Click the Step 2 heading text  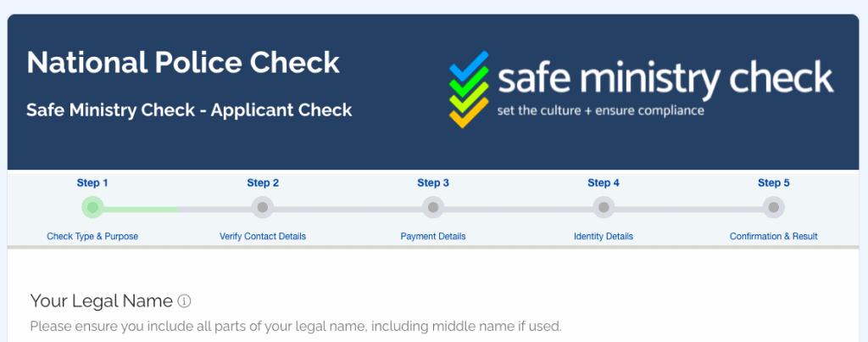(x=263, y=183)
